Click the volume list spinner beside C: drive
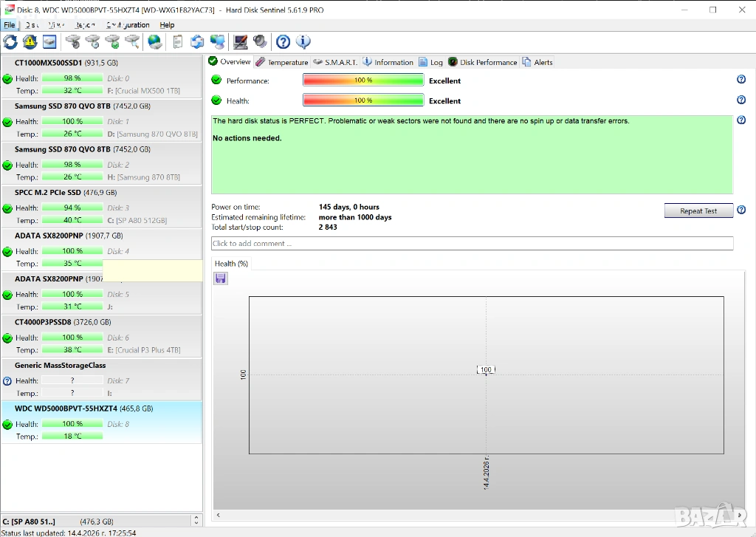 point(196,521)
